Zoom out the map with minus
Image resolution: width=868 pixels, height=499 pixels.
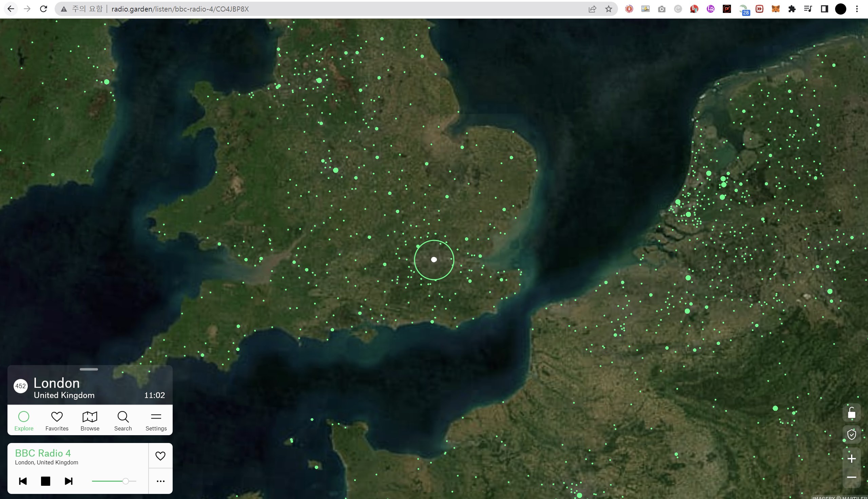[852, 477]
